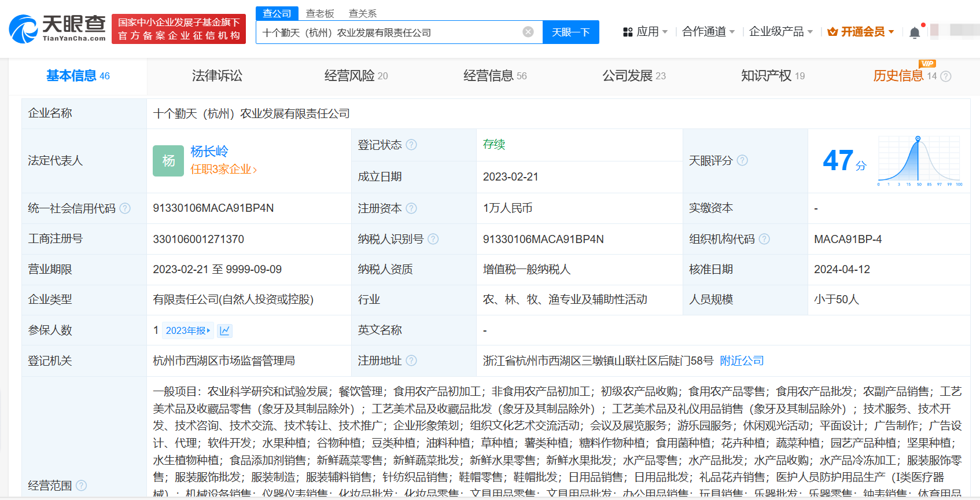
Task: Click help icon beside 经营范围
Action: pos(82,486)
